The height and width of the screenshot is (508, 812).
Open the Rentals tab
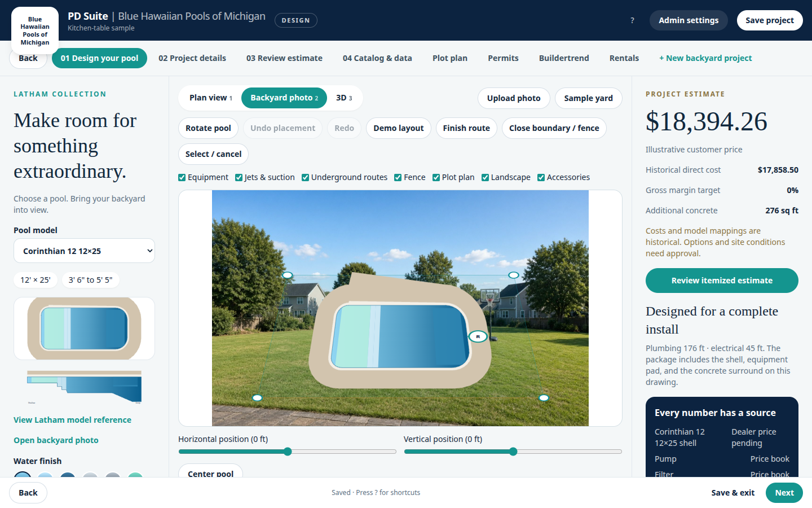pyautogui.click(x=624, y=58)
